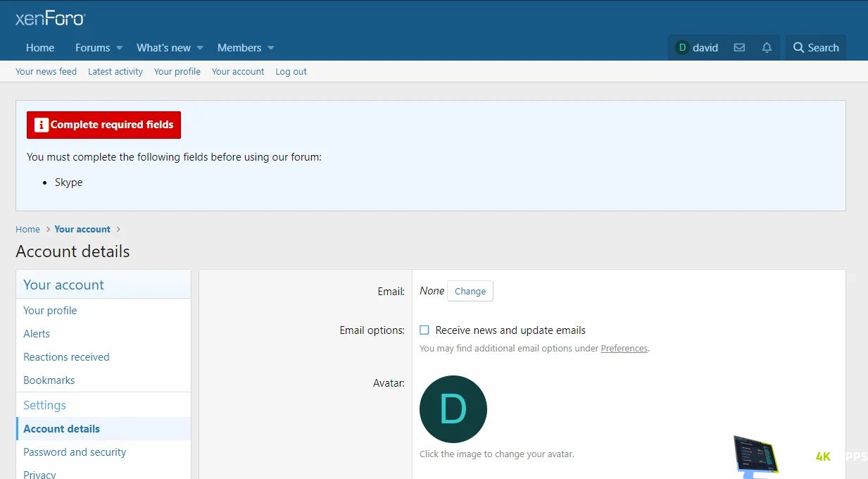Follow the Preferences link

[624, 349]
